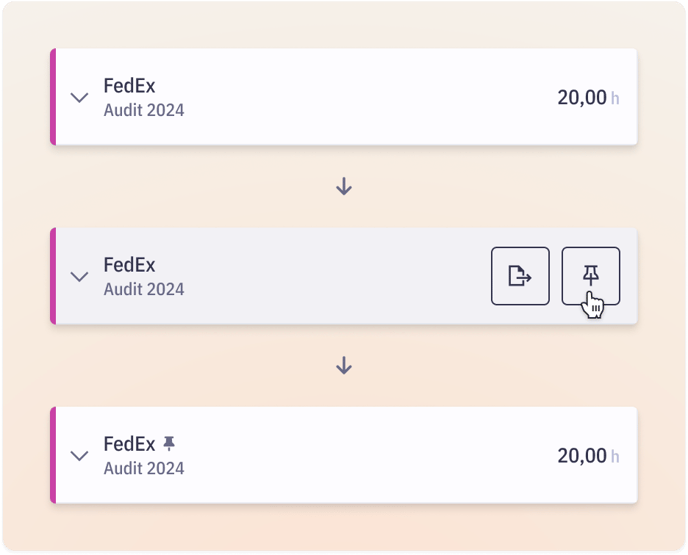The width and height of the screenshot is (688, 555).
Task: Click the magenta color bar of top card
Action: click(53, 97)
